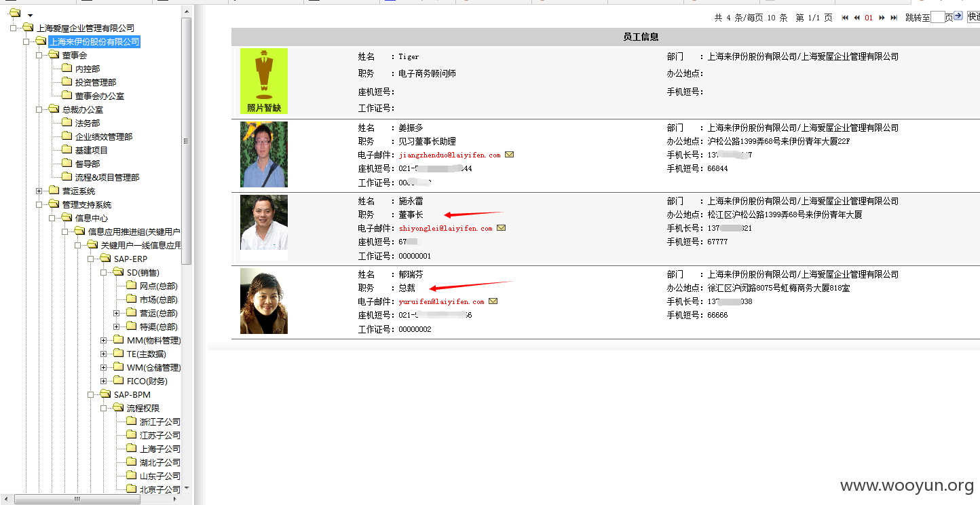Click the tree panel vertical scrollbar thumb
The image size is (980, 505).
[187, 141]
